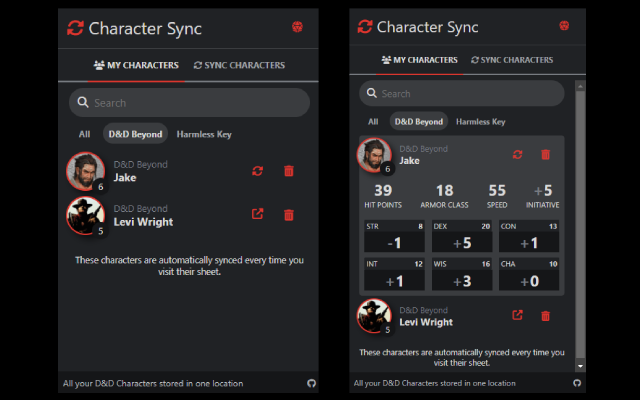Filter by Harmless Key in the right panel
Image resolution: width=640 pixels, height=400 pixels.
pyautogui.click(x=480, y=122)
